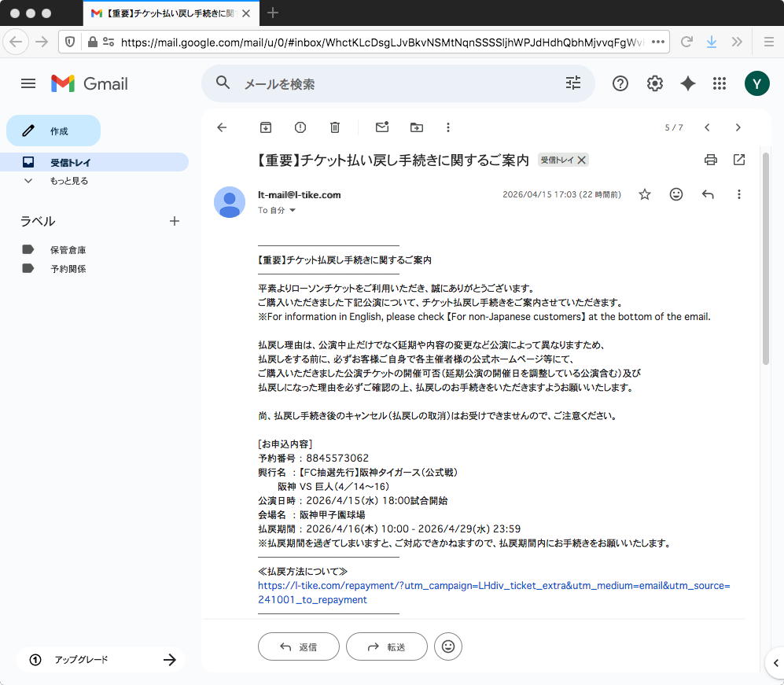Report this email as spam
Screen dimensions: 784x685
point(300,127)
